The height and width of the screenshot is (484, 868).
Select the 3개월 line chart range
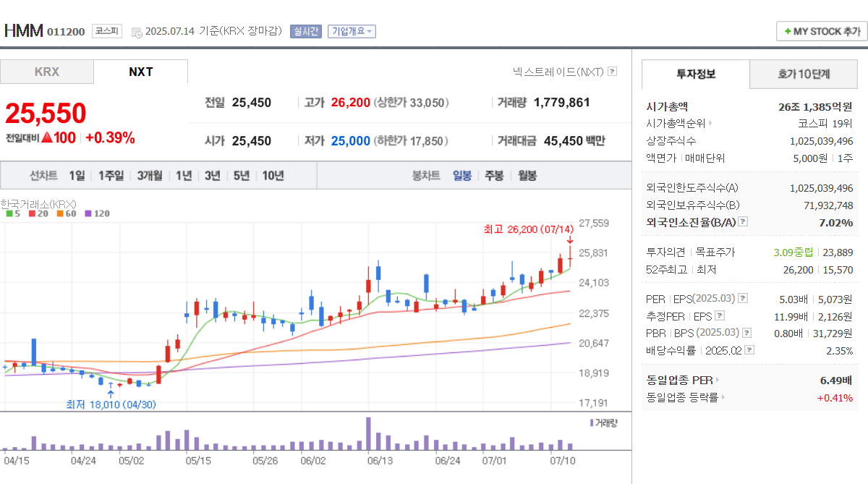[x=150, y=176]
